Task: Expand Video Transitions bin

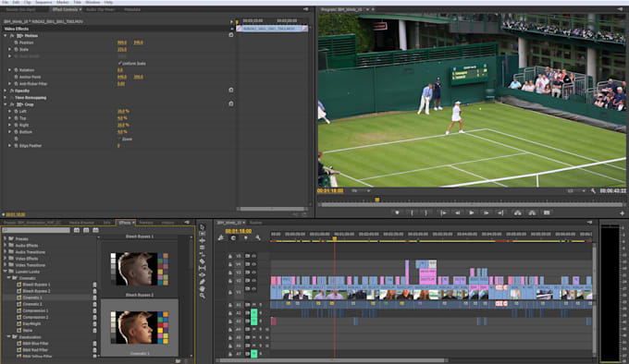Action: (x=6, y=265)
